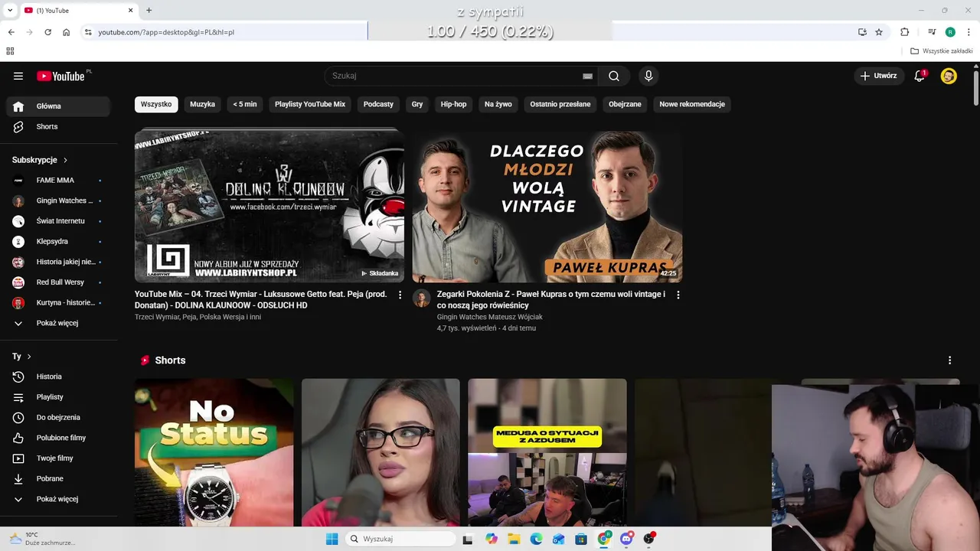Open Discord from the taskbar
The height and width of the screenshot is (551, 980).
pos(626,539)
